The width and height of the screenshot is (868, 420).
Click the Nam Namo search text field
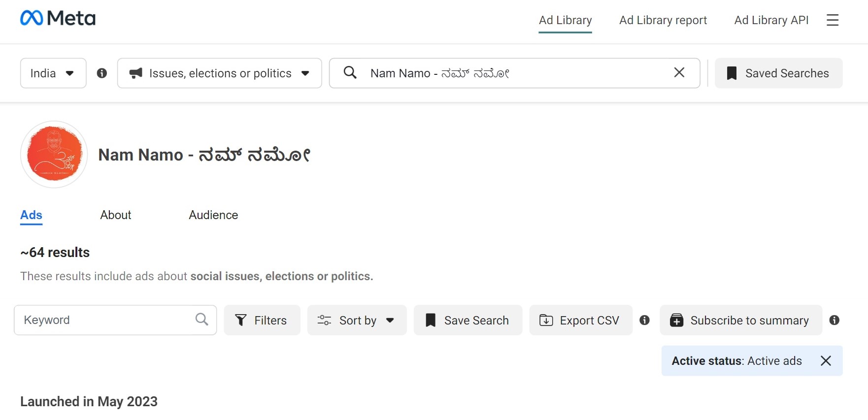[x=515, y=73]
